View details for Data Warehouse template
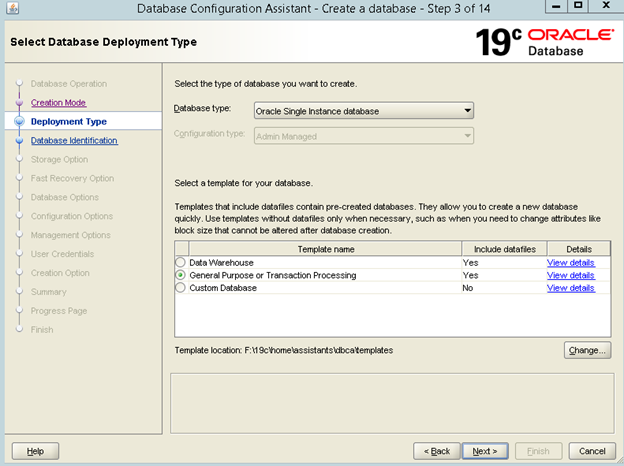This screenshot has height=466, width=624. [x=571, y=263]
